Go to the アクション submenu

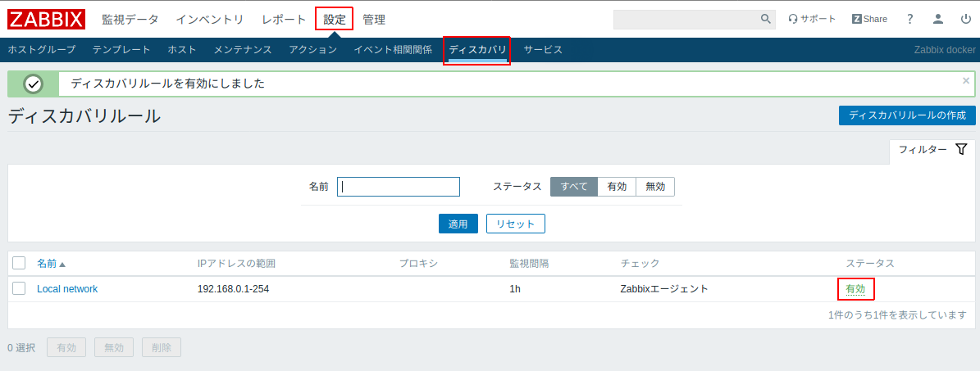point(312,49)
